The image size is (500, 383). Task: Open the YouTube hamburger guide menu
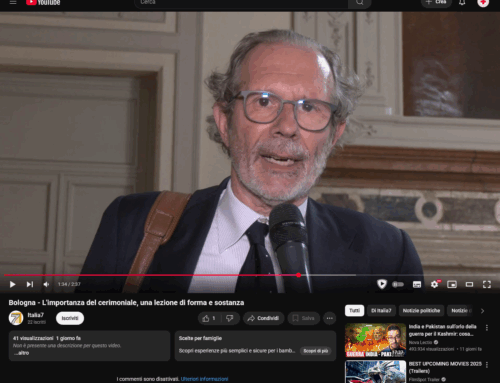(x=13, y=2)
